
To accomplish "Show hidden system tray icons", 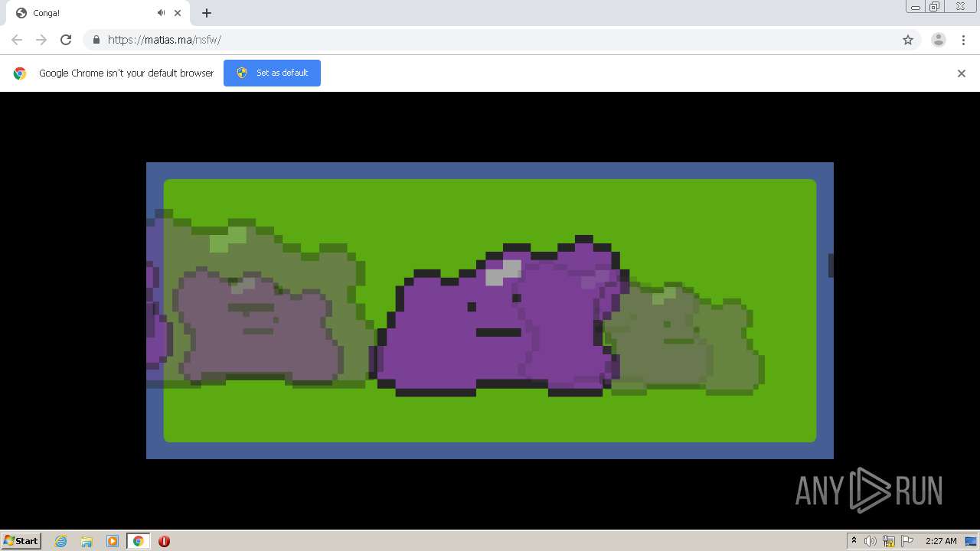I will (854, 541).
